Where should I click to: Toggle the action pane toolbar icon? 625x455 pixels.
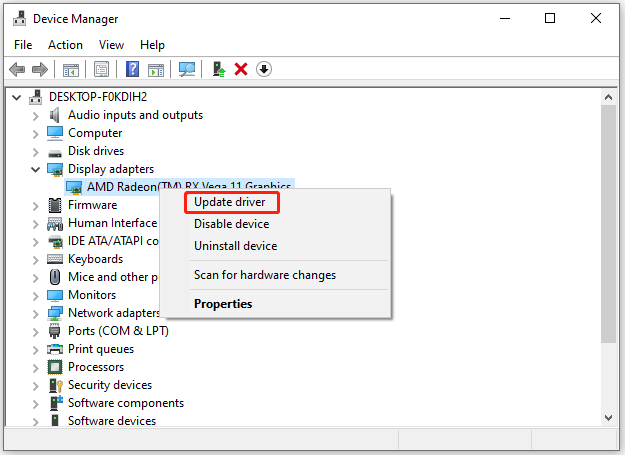coord(156,70)
